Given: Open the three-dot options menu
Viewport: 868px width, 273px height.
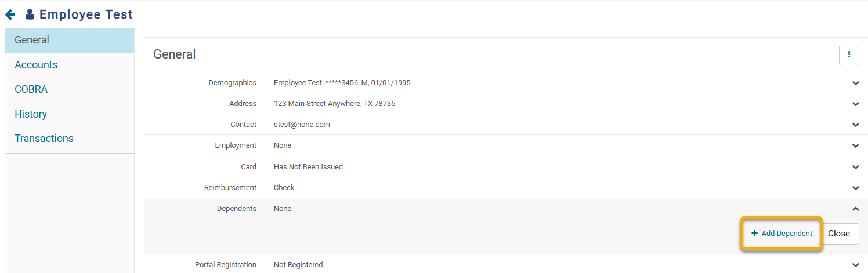Looking at the screenshot, I should coord(849,54).
